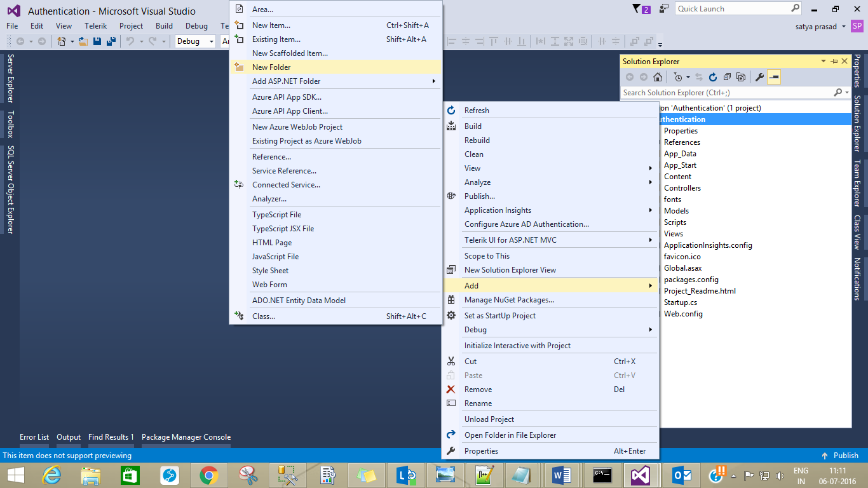This screenshot has height=488, width=868.
Task: Choose Class... in the Add submenu
Action: pos(336,316)
